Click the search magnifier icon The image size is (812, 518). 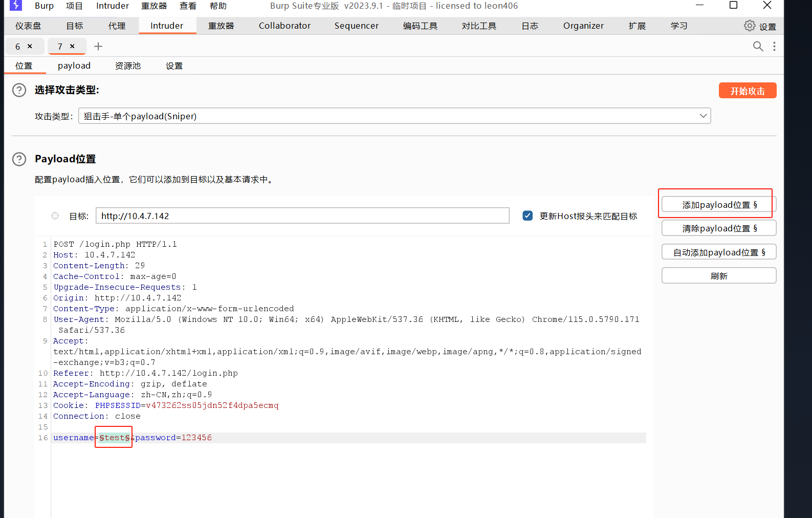[x=758, y=47]
